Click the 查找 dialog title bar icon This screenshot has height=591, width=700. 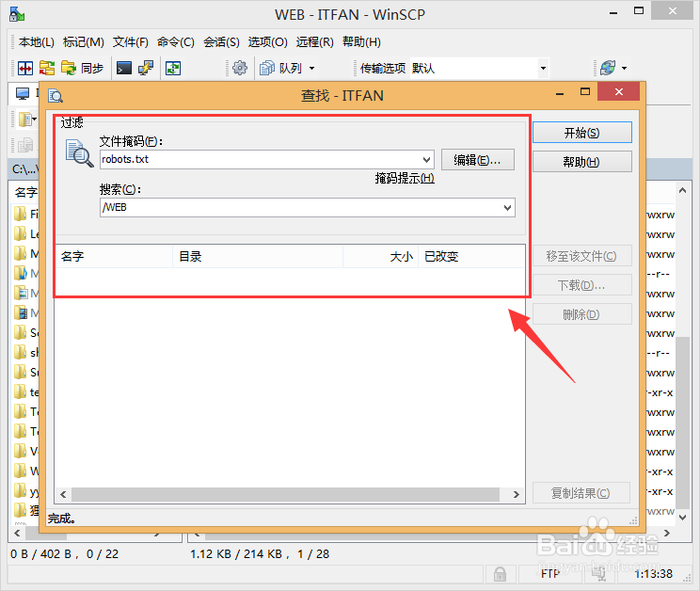click(56, 96)
